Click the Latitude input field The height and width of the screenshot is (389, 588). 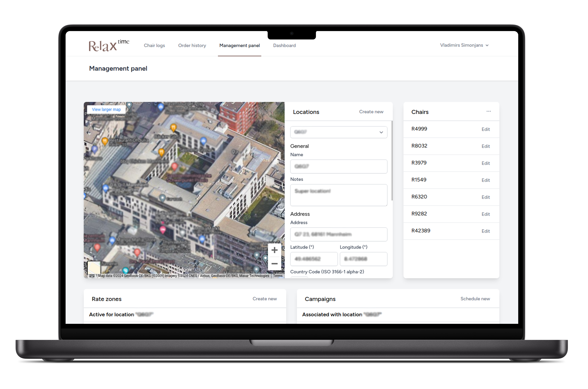[314, 259]
